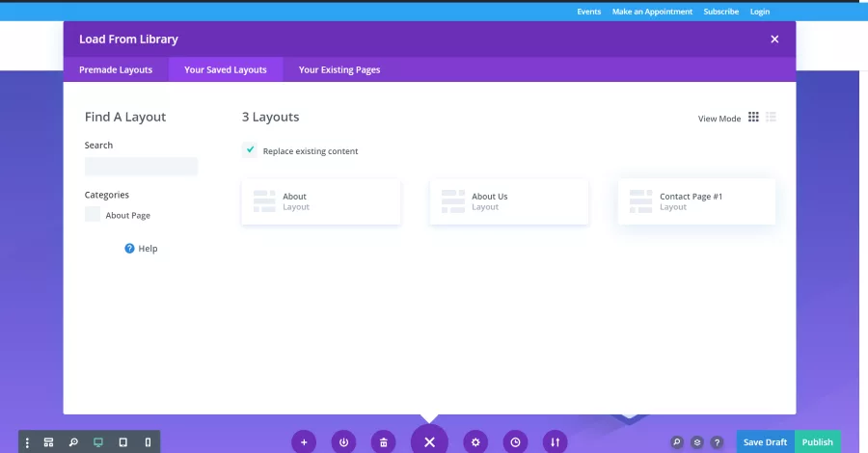Screen dimensions: 868x453
Task: Switch to Your Existing Pages tab
Action: click(x=339, y=69)
